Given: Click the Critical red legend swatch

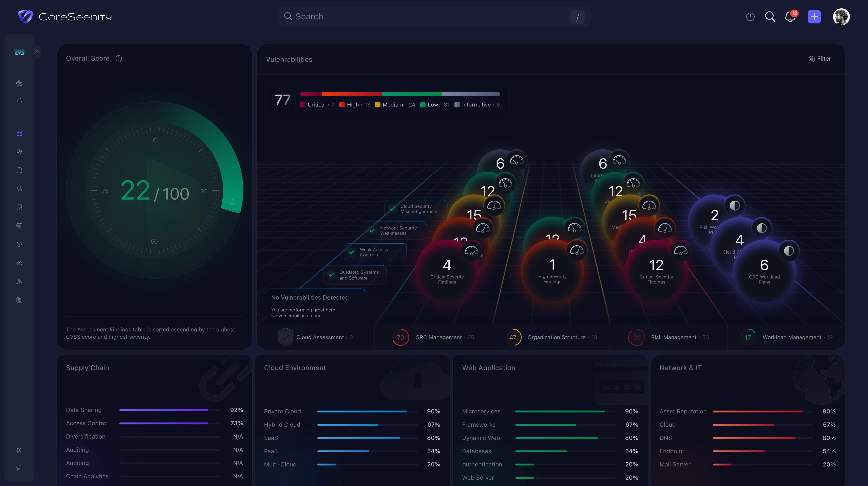Looking at the screenshot, I should click(303, 105).
